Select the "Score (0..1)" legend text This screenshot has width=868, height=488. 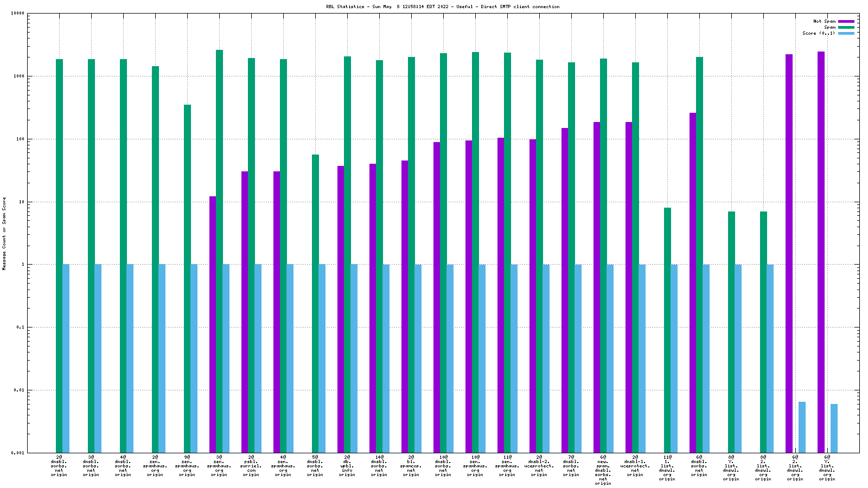tap(819, 33)
